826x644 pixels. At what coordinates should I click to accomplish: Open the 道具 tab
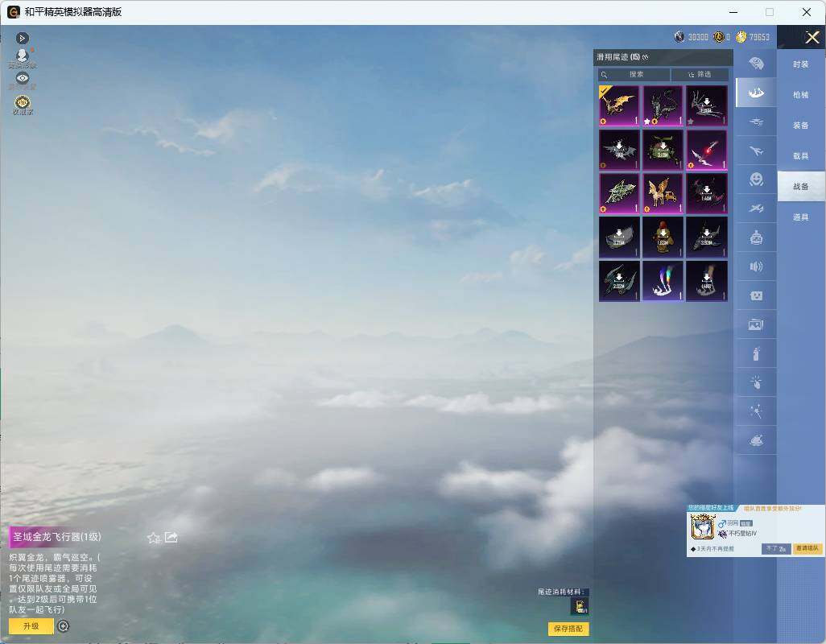point(801,217)
